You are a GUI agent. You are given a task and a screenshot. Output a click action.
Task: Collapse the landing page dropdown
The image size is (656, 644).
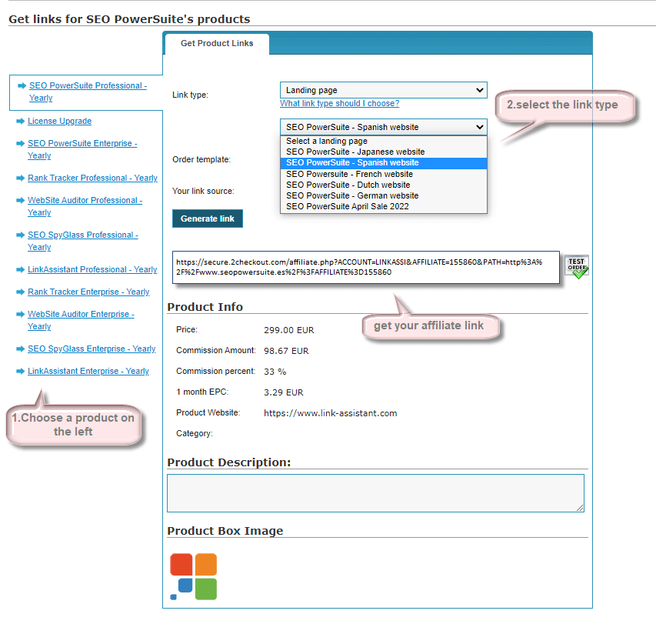(383, 127)
